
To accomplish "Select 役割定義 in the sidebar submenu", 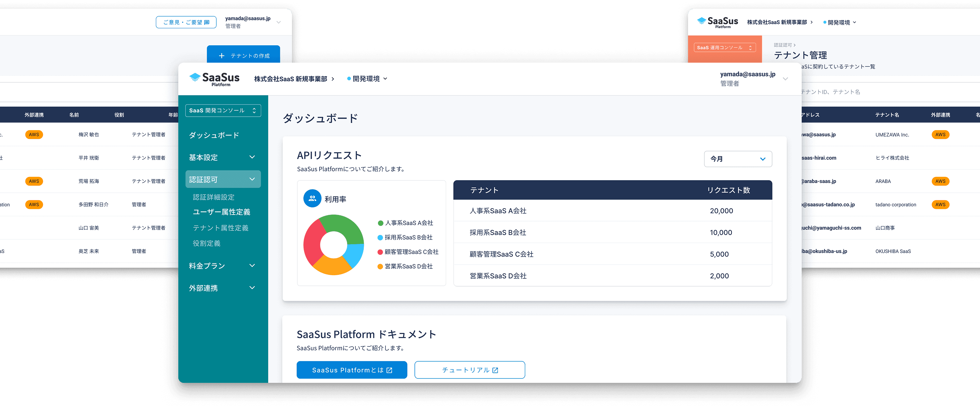I will point(207,244).
